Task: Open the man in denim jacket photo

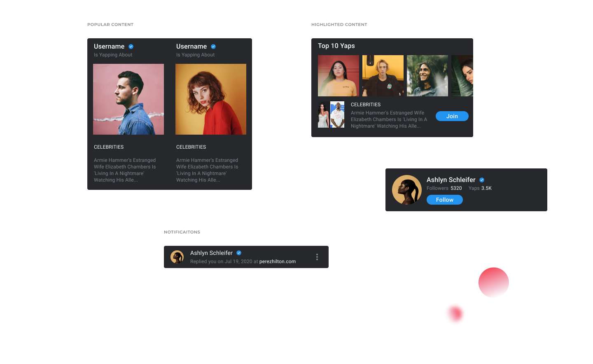Action: 128,99
